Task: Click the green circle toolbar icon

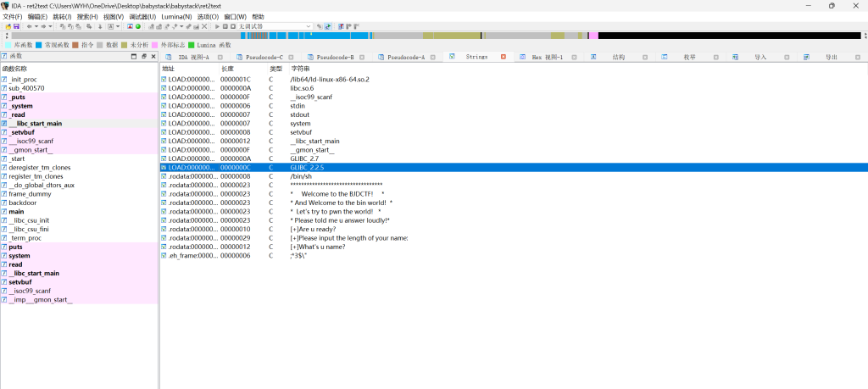Action: (138, 26)
